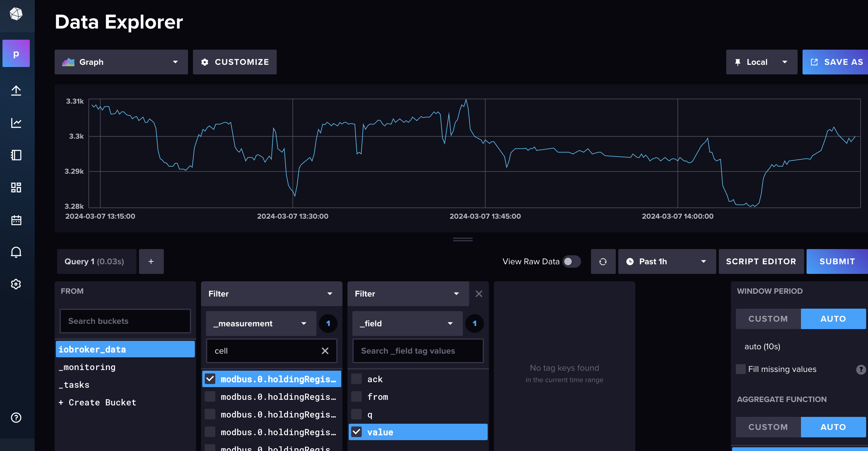Select the Query 1 tab
868x451 pixels.
[96, 261]
